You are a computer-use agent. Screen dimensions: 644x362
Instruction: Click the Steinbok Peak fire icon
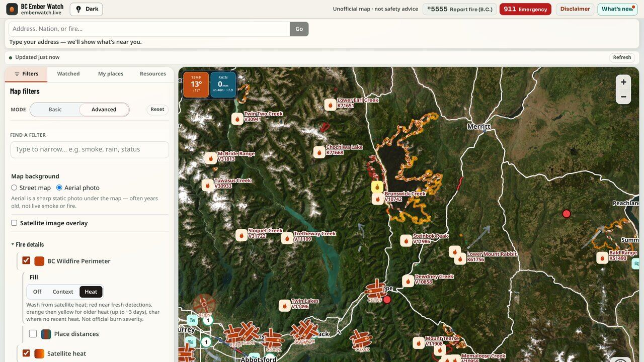pyautogui.click(x=406, y=241)
